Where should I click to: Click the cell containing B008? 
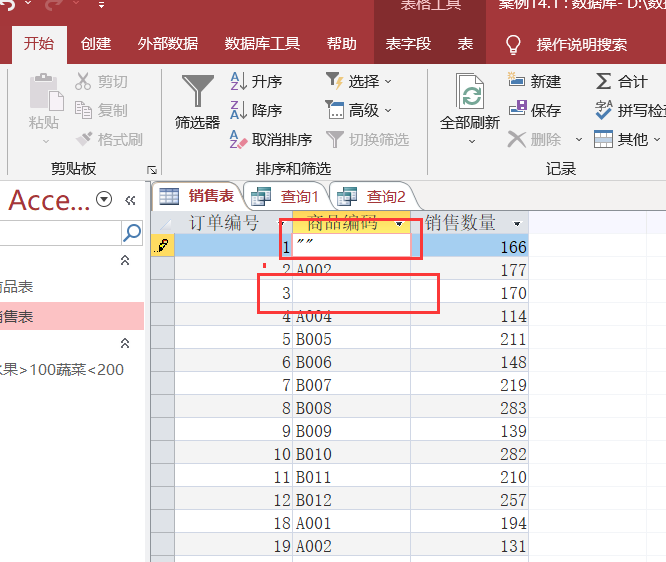[x=351, y=408]
